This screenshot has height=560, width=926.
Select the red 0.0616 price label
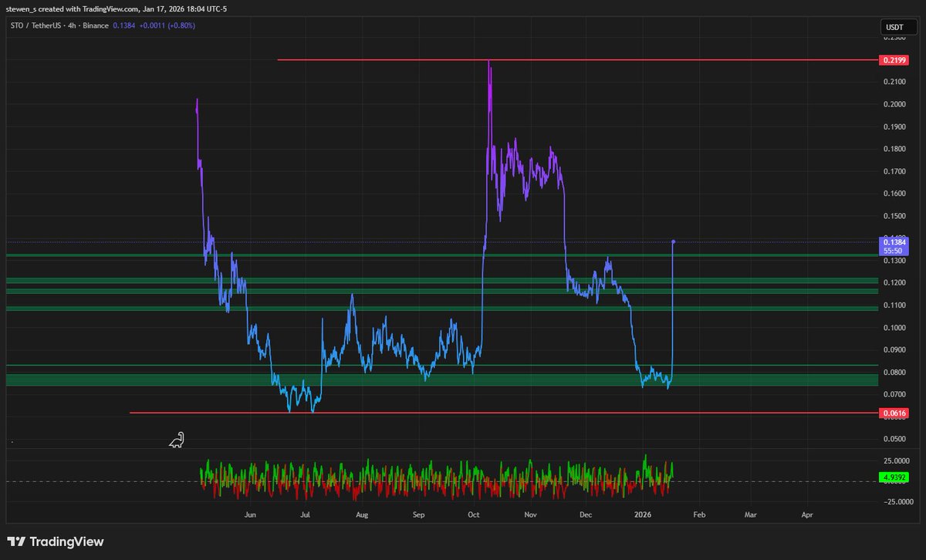coord(894,413)
